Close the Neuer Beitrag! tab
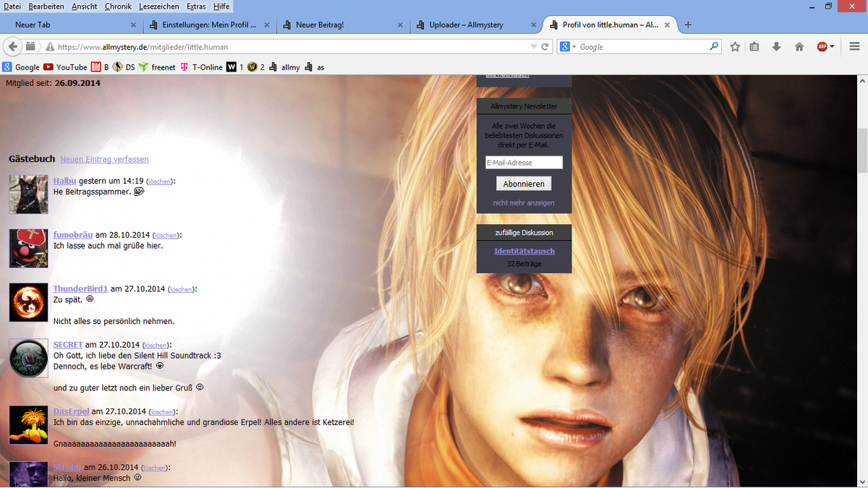Viewport: 868px width, 488px height. [401, 25]
